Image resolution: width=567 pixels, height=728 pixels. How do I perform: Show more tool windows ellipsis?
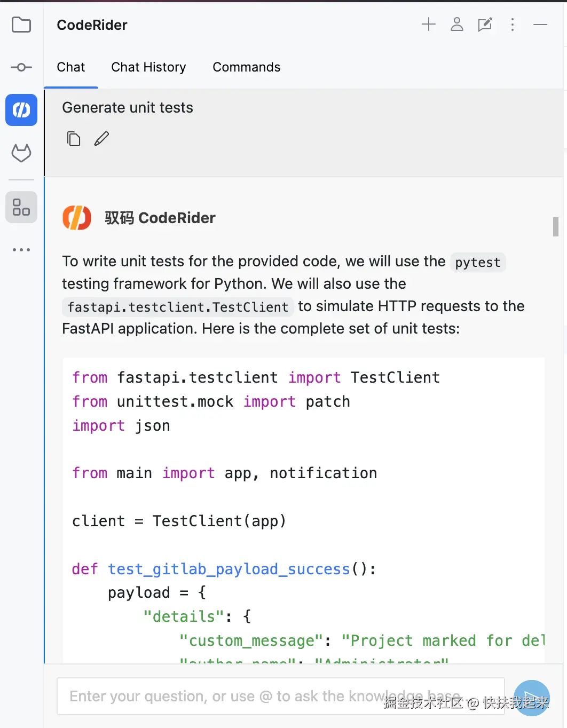click(x=21, y=250)
